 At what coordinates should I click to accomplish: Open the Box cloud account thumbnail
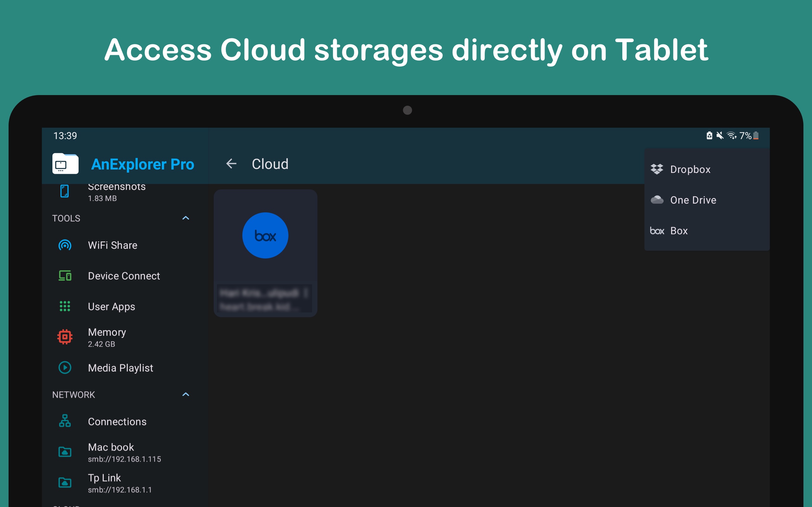pos(265,236)
